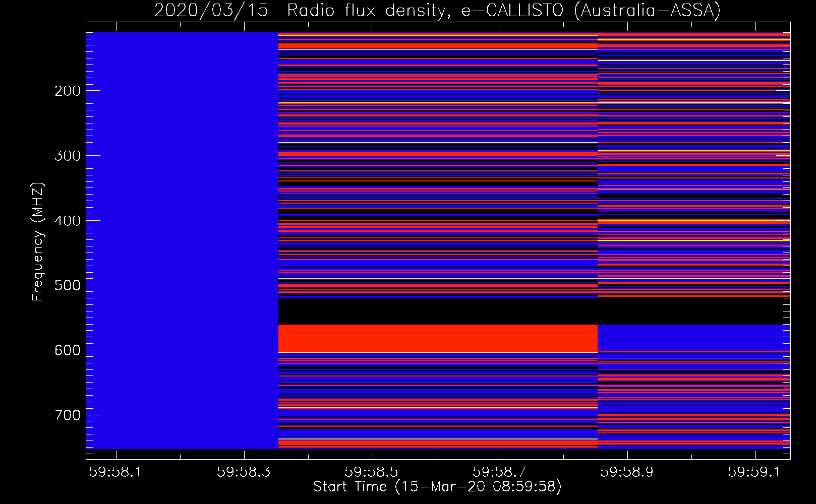
Task: Click the 200 MHz frequency tick label
Action: click(x=68, y=91)
